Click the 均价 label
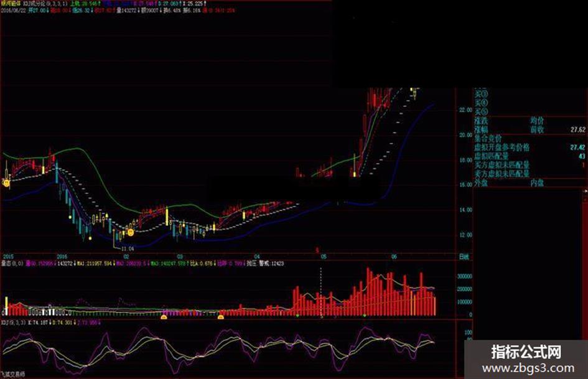Screen dimensions: 588x379 point(537,121)
